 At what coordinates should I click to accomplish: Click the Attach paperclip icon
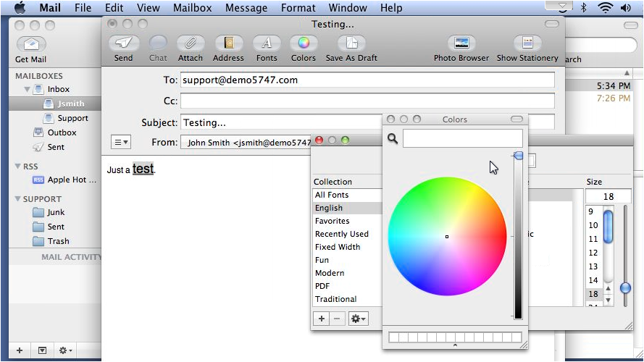coord(191,43)
